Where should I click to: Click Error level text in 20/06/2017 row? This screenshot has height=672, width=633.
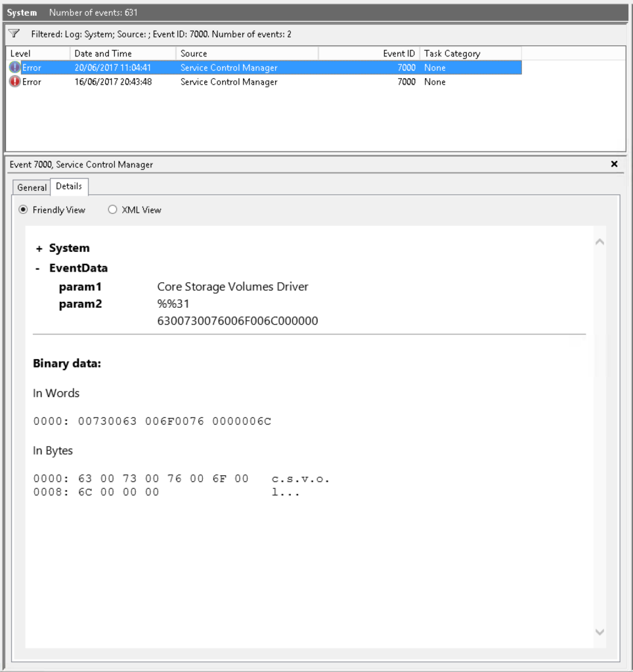(32, 68)
